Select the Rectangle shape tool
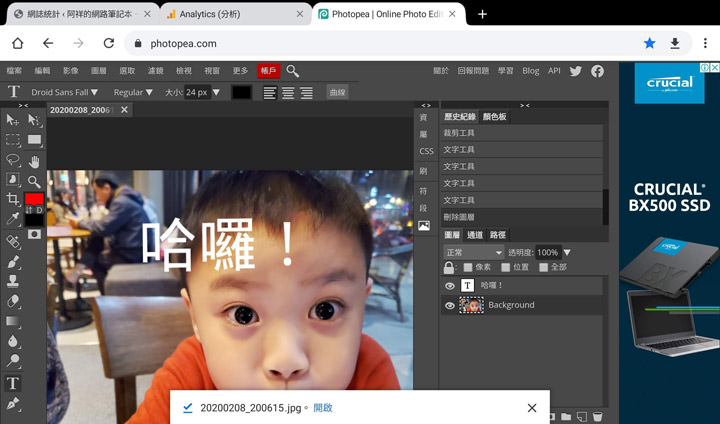 tap(34, 140)
